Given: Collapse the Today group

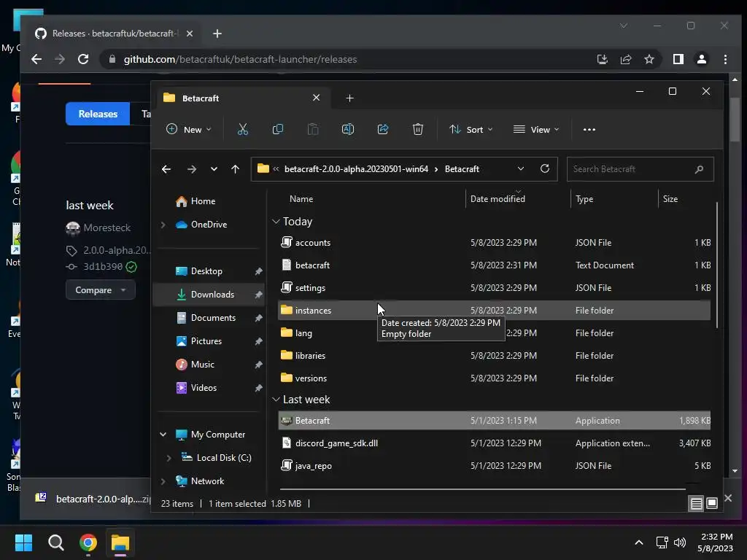Looking at the screenshot, I should (276, 222).
